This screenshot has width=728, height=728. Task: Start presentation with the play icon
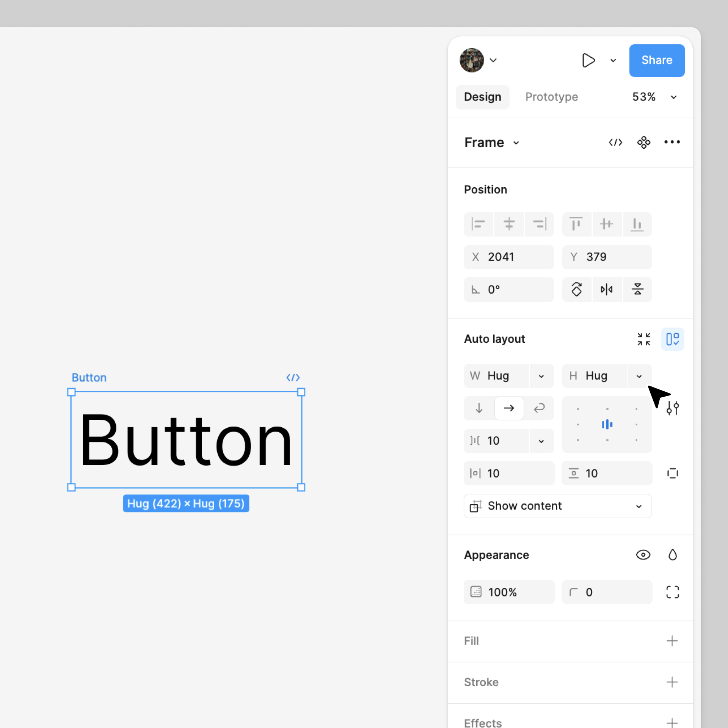(588, 60)
